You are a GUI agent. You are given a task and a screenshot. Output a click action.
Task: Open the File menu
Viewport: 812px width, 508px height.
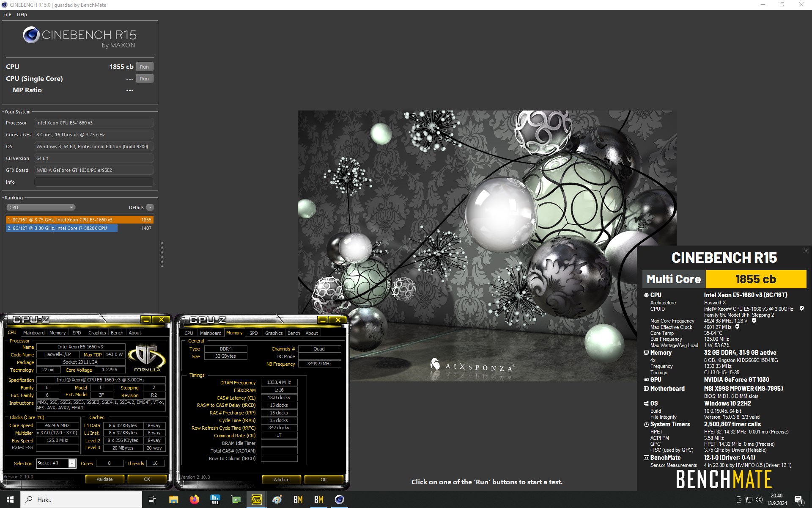tap(7, 14)
